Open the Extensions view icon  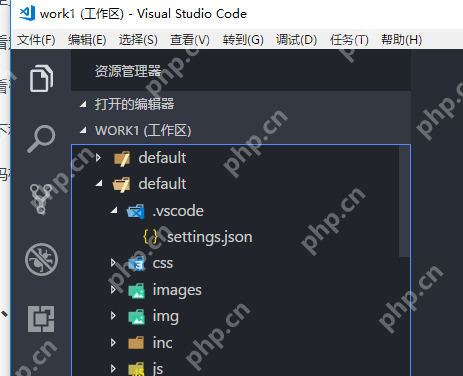pos(41,319)
